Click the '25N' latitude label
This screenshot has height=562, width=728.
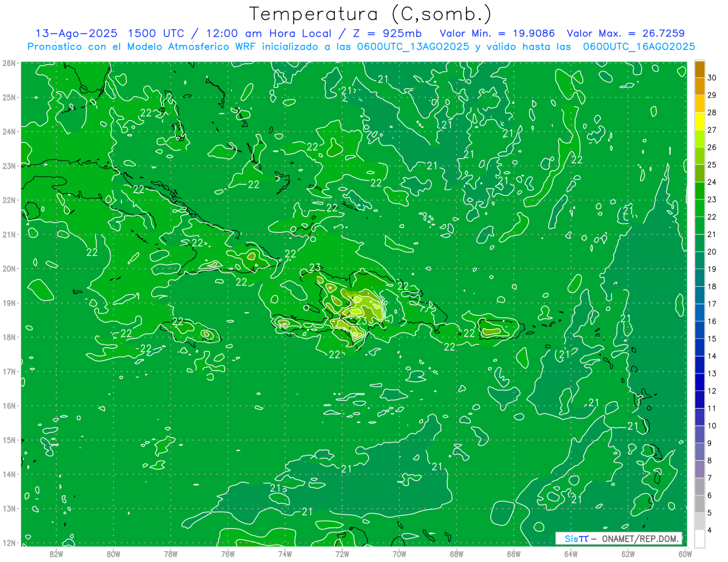9,97
